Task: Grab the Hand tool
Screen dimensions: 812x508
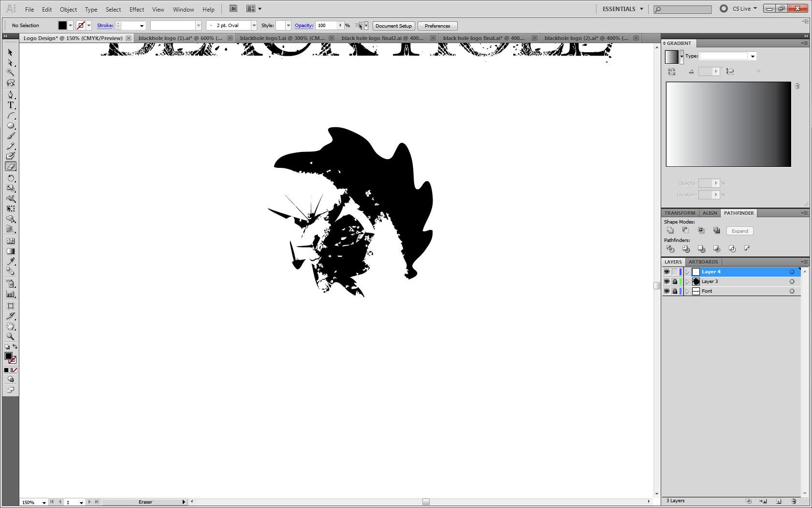Action: [x=10, y=326]
